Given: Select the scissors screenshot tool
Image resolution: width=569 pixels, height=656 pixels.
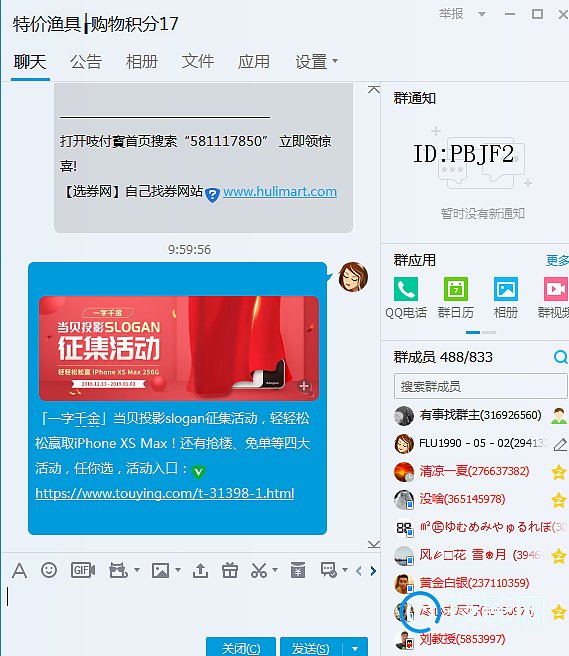Looking at the screenshot, I should [x=259, y=570].
